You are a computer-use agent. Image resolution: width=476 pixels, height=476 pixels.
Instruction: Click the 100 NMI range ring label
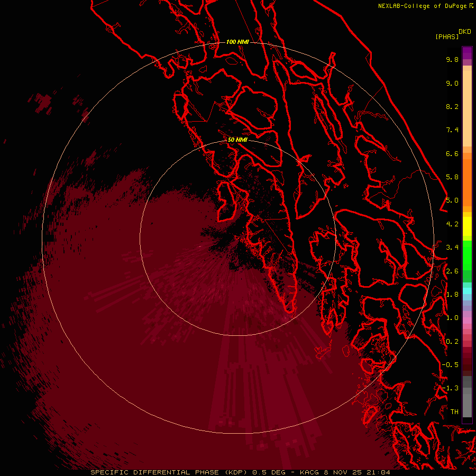[x=237, y=42]
